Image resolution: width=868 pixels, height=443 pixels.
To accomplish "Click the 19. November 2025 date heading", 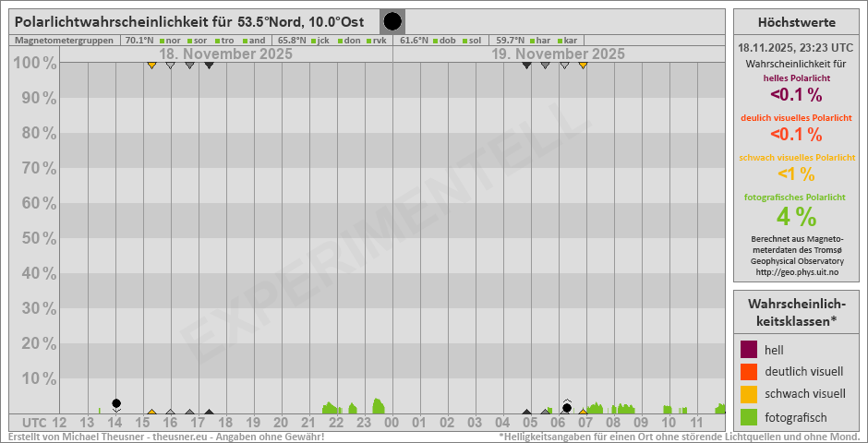I will click(557, 54).
